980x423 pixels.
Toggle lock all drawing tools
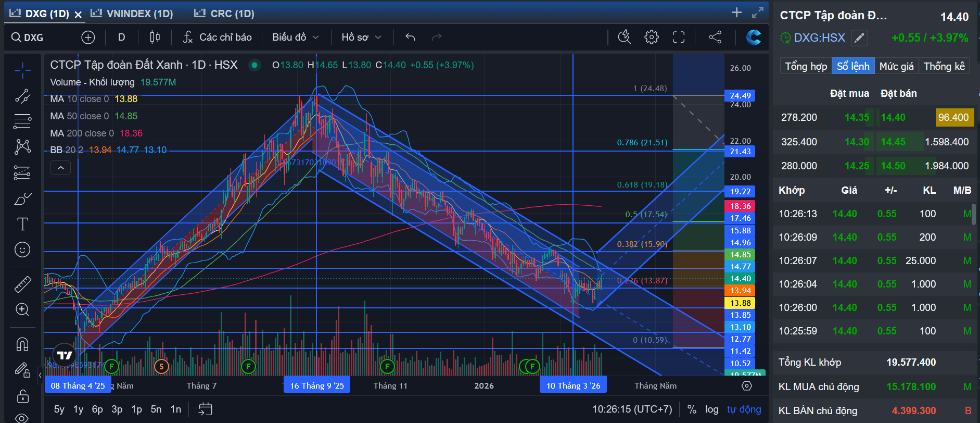(x=22, y=396)
